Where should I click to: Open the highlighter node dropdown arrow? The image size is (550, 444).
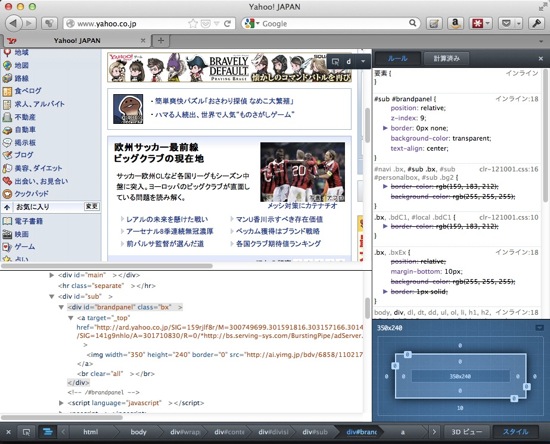363,61
